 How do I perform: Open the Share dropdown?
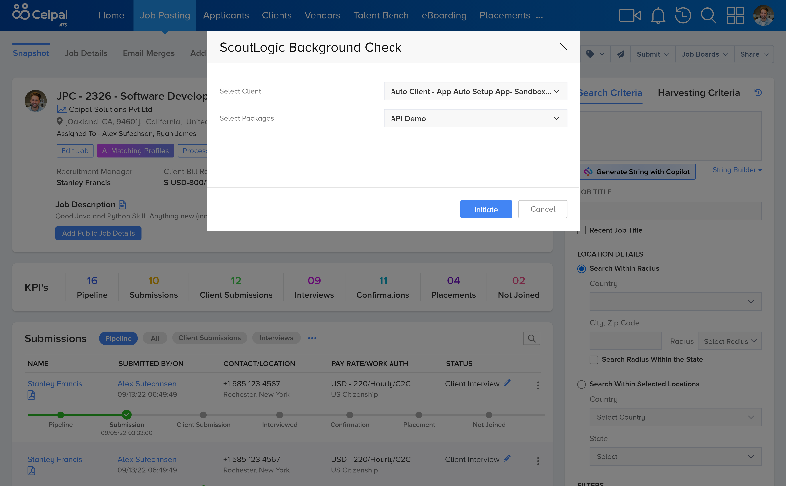[x=754, y=54]
